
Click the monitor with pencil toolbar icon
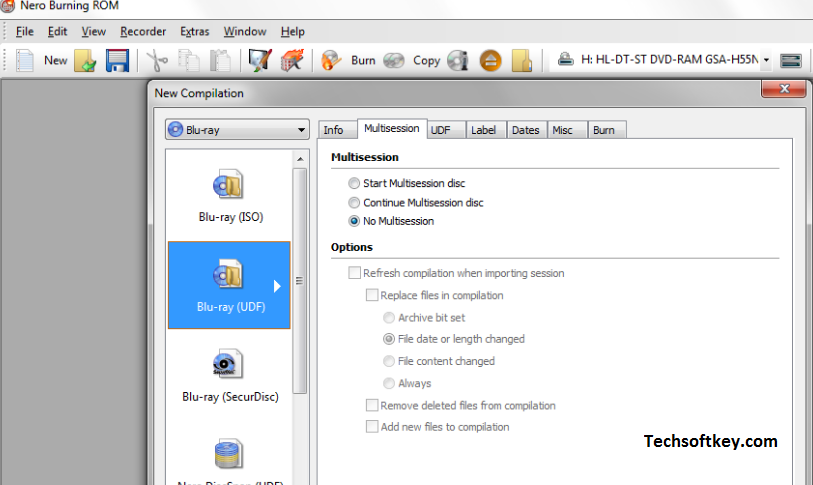(x=260, y=61)
